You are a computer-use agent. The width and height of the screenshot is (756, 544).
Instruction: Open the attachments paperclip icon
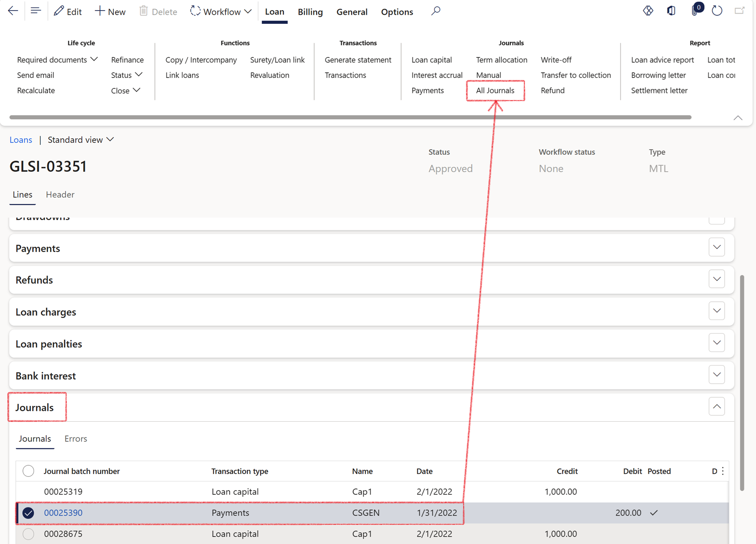[x=694, y=11]
